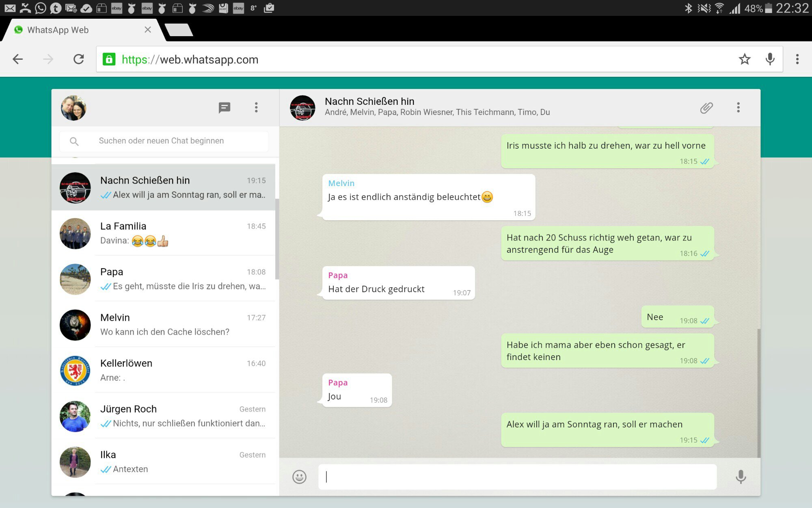The height and width of the screenshot is (508, 812).
Task: Open the Ilka chat
Action: coord(164,462)
